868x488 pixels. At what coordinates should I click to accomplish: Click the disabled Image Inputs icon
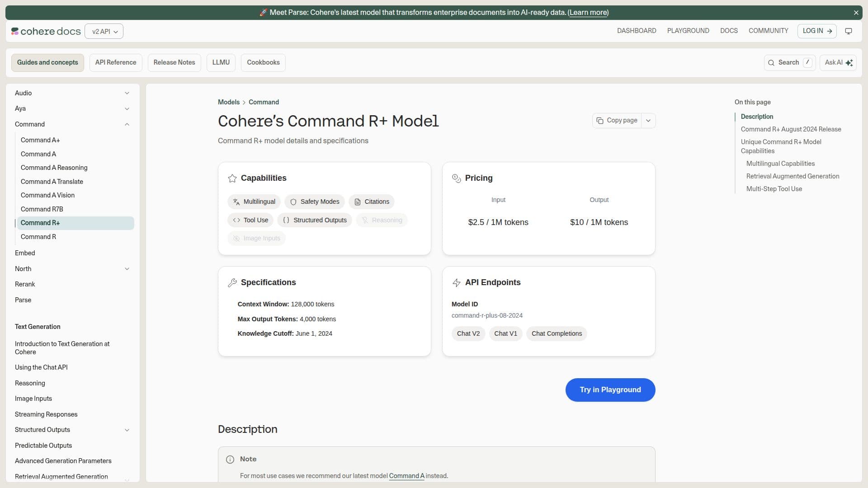tap(236, 238)
